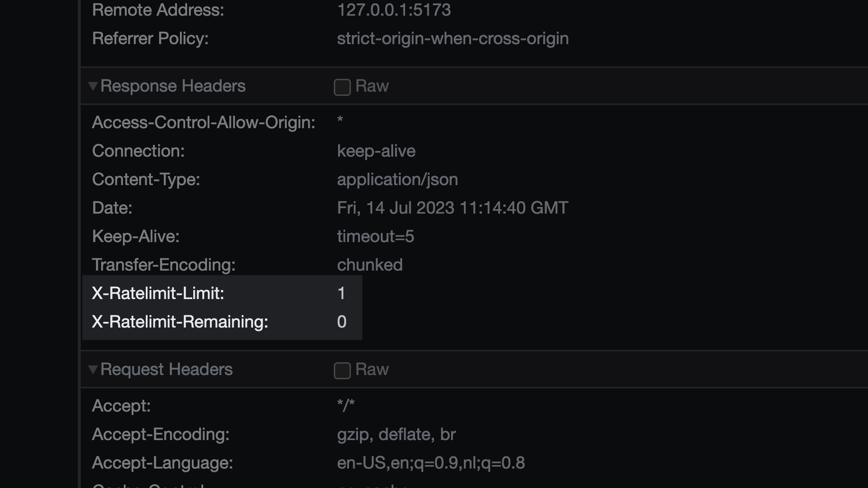868x488 pixels.
Task: Click the Access-Control-Allow-Origin header name
Action: pos(203,122)
